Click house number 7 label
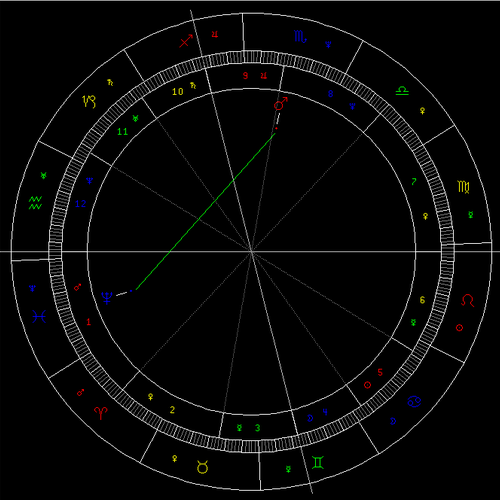This screenshot has width=500, height=500. coord(414,182)
